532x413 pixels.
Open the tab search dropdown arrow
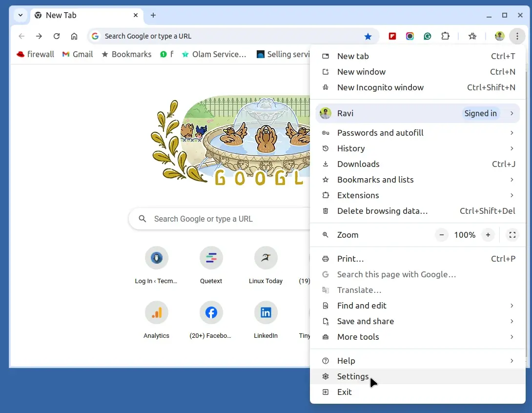coord(20,15)
